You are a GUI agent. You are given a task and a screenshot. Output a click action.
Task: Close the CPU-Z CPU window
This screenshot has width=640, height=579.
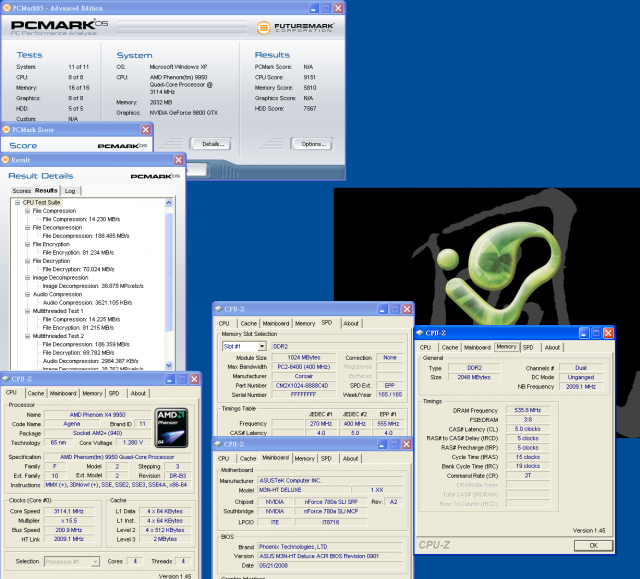pyautogui.click(x=195, y=379)
